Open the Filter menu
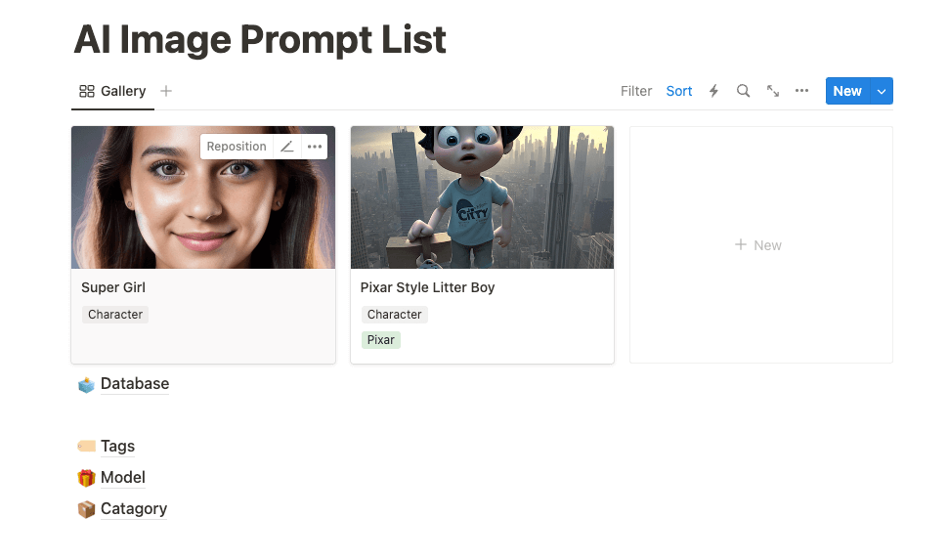 point(636,91)
